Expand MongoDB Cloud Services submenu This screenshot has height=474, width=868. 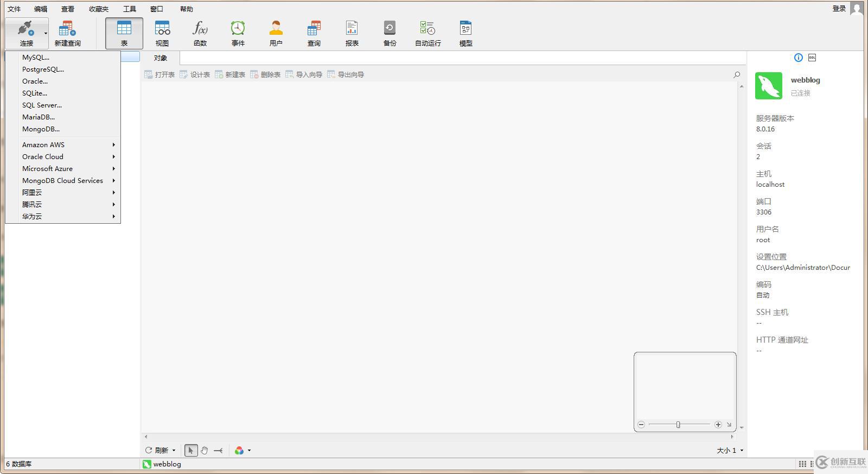(63, 180)
